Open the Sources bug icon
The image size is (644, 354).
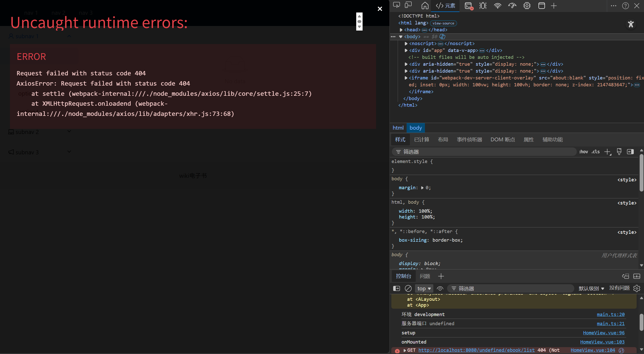click(x=483, y=6)
